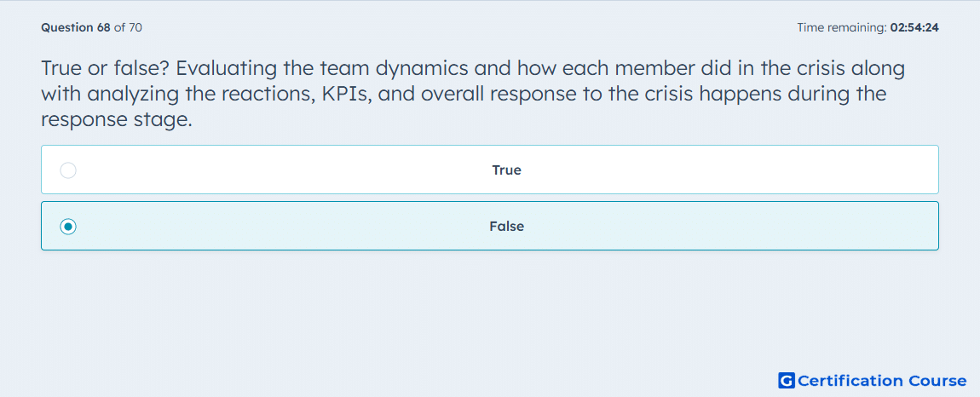The height and width of the screenshot is (397, 980).
Task: Select the True radio button
Action: pyautogui.click(x=68, y=170)
